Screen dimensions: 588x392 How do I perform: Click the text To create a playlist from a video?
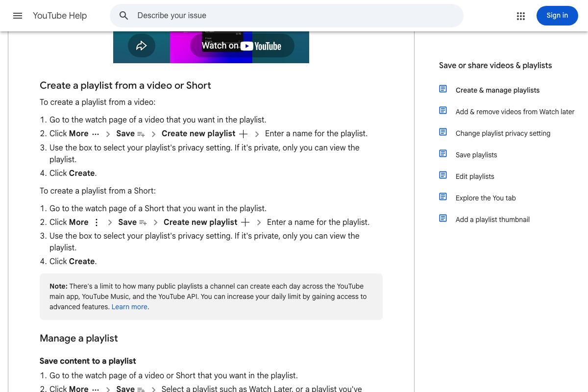click(98, 102)
